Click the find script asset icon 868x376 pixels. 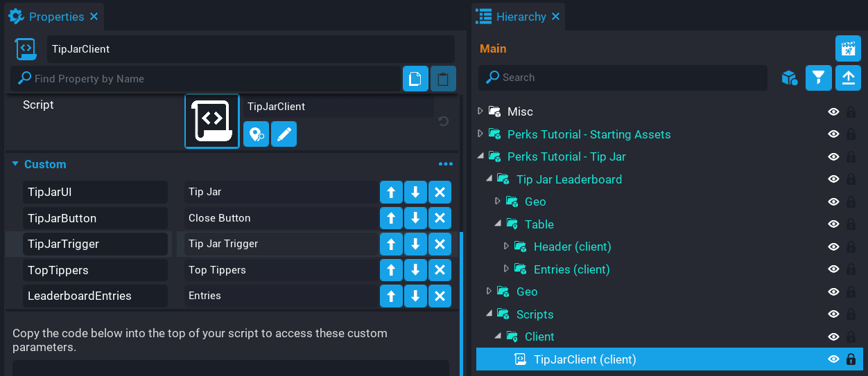[256, 134]
